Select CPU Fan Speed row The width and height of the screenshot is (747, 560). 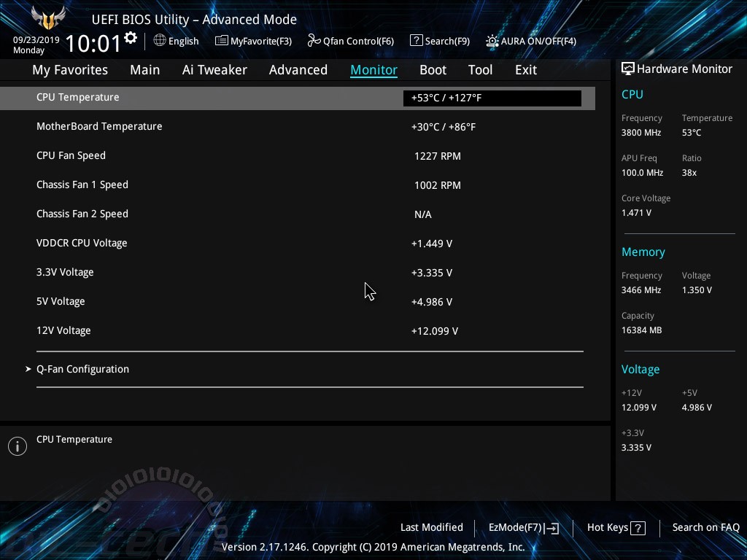(298, 156)
